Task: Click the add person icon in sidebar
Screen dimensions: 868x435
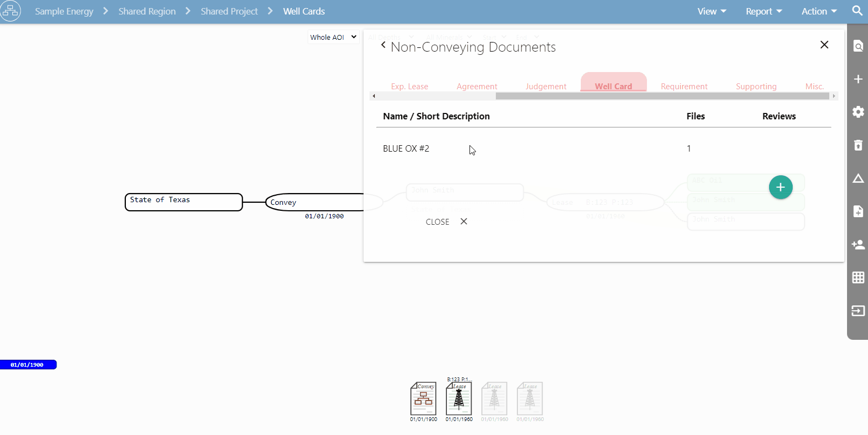Action: click(x=858, y=245)
